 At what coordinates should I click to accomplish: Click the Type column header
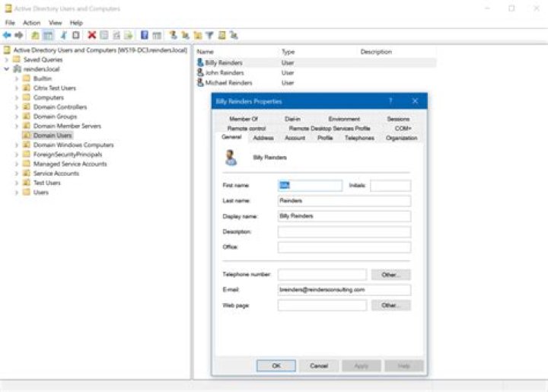tap(288, 52)
